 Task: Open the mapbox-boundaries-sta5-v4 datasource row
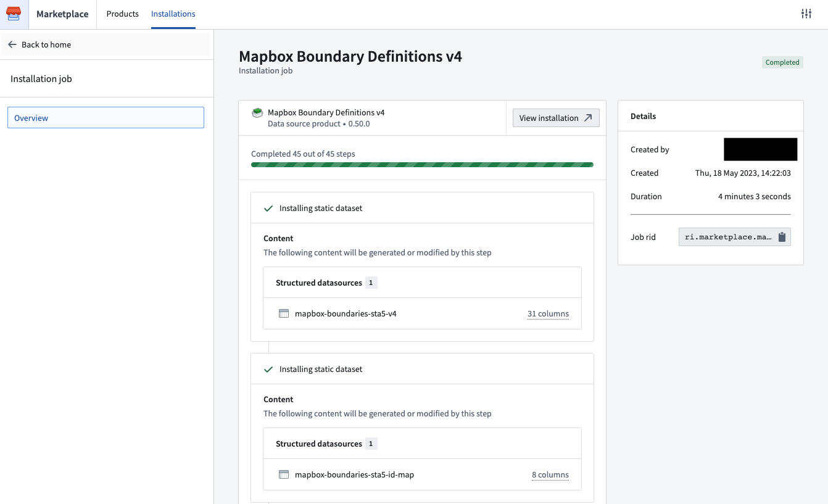tap(422, 313)
